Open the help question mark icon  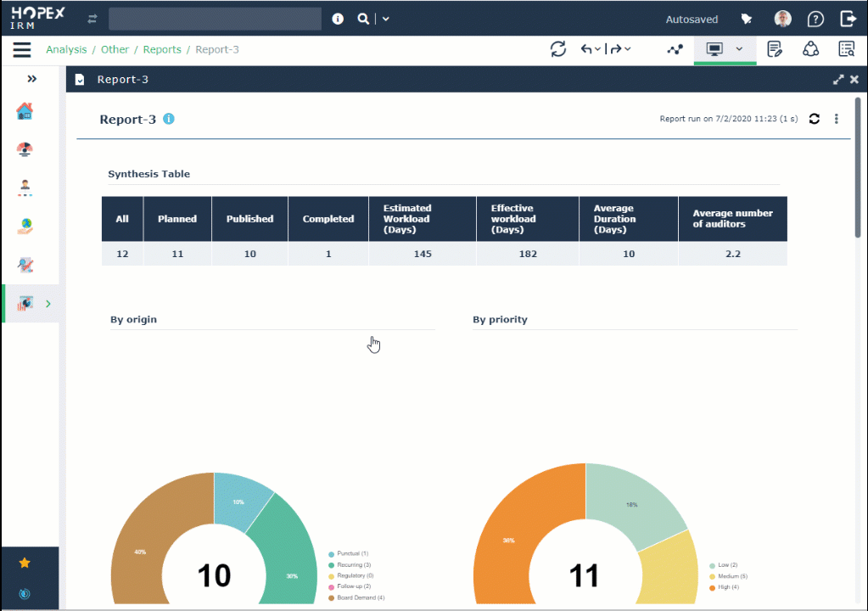(815, 20)
